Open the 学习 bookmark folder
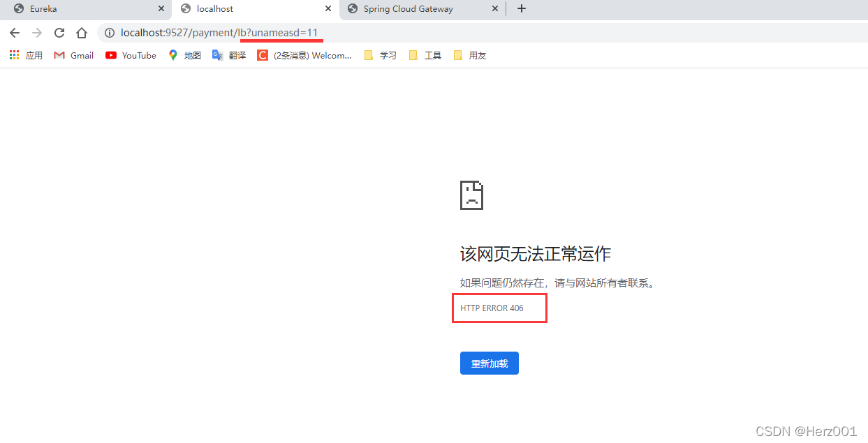Viewport: 868px width, 443px height. (x=381, y=55)
